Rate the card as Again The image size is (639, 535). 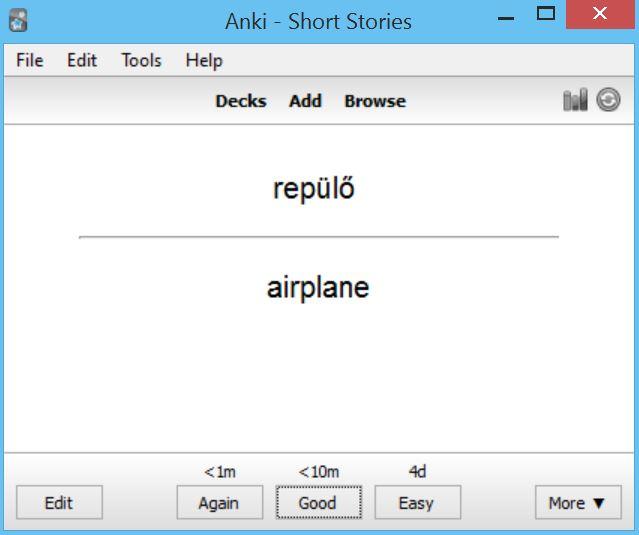click(220, 502)
